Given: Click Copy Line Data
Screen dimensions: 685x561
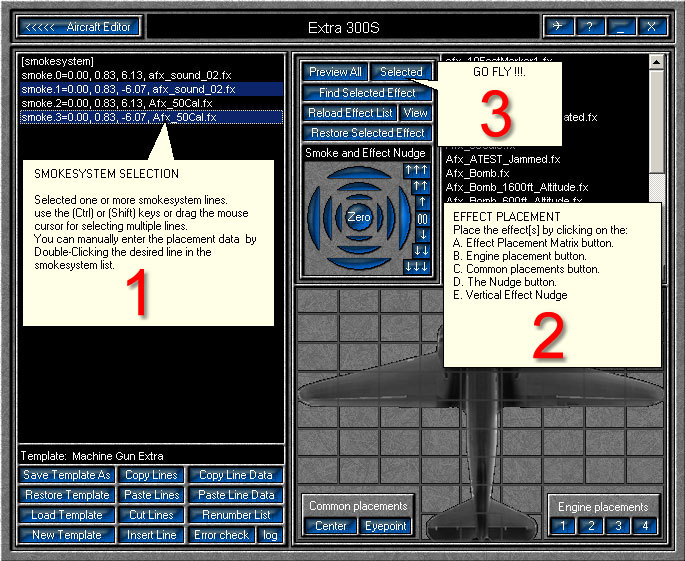Looking at the screenshot, I should point(236,474).
